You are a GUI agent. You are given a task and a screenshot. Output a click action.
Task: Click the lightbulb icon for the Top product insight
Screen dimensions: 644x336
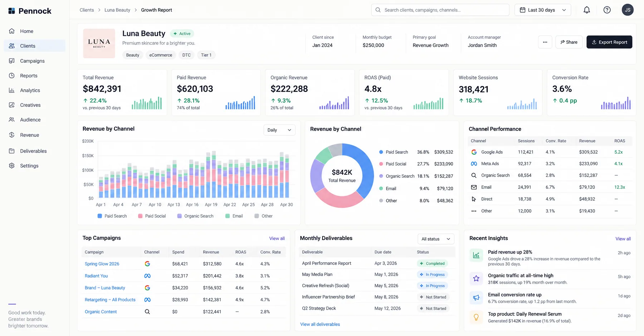click(476, 317)
